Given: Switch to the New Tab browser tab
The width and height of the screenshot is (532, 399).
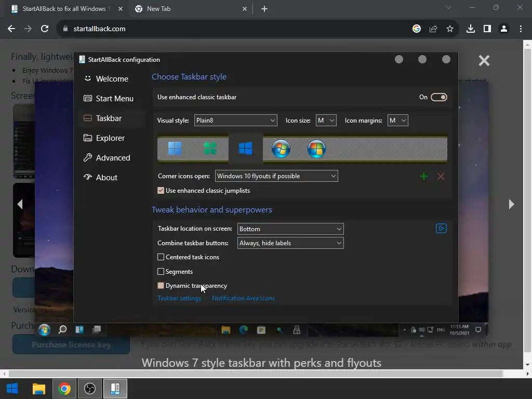Looking at the screenshot, I should (190, 9).
